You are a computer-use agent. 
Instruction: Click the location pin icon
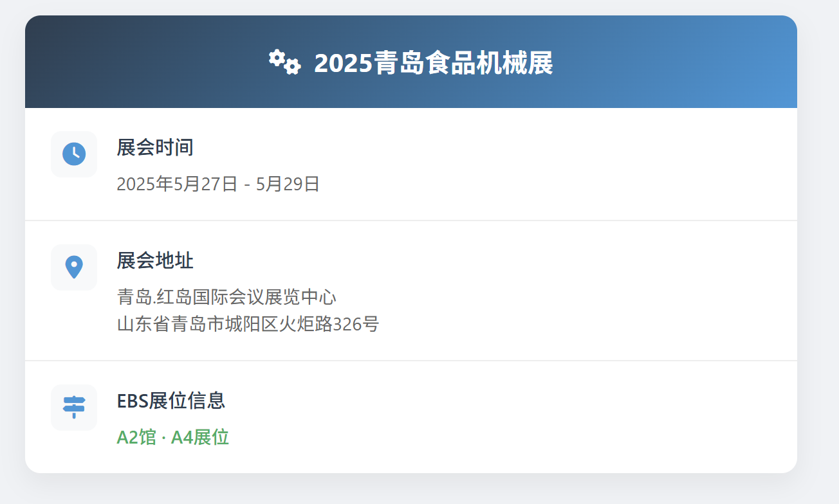point(74,267)
